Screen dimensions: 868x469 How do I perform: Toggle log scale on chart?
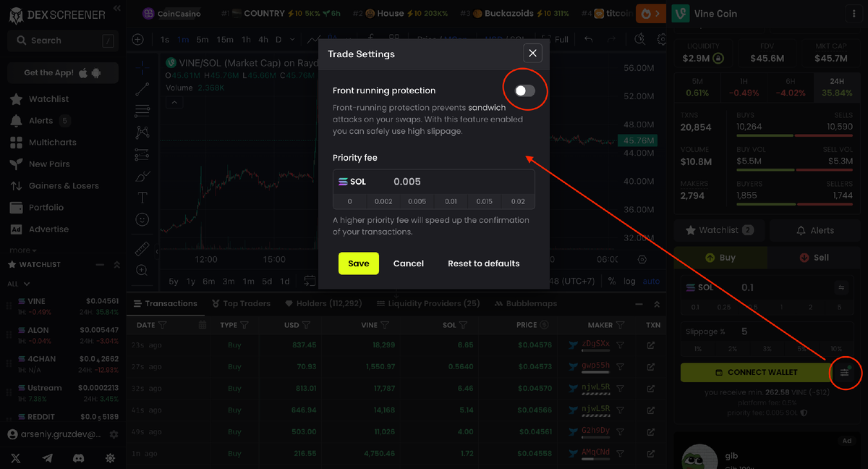629,281
